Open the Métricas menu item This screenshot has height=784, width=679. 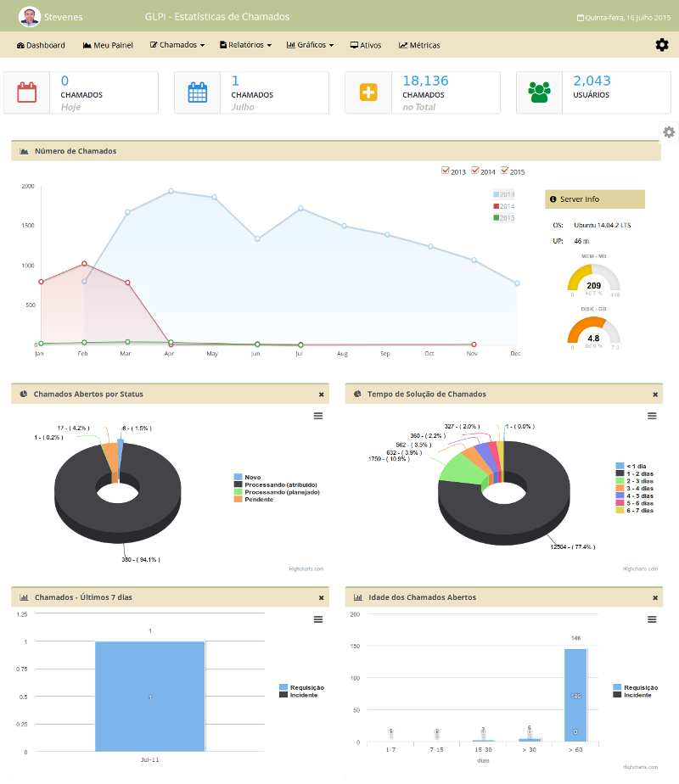(x=419, y=45)
